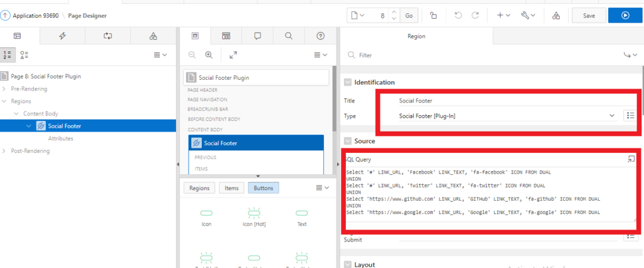Open the Shared Components icon in top toolbar
The image size is (644, 268).
point(555,15)
